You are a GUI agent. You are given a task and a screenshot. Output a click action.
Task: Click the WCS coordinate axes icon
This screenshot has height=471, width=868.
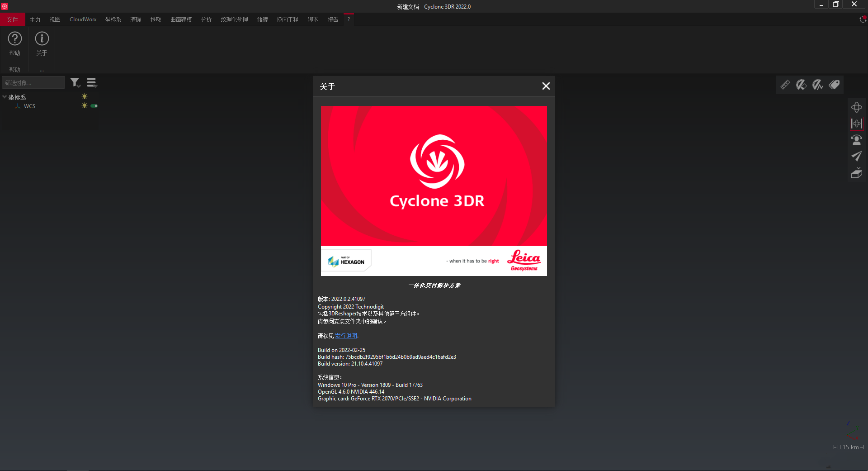(x=18, y=106)
